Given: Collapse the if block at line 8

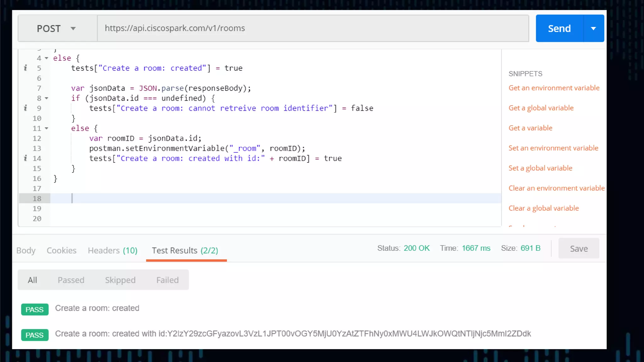Looking at the screenshot, I should pyautogui.click(x=47, y=98).
